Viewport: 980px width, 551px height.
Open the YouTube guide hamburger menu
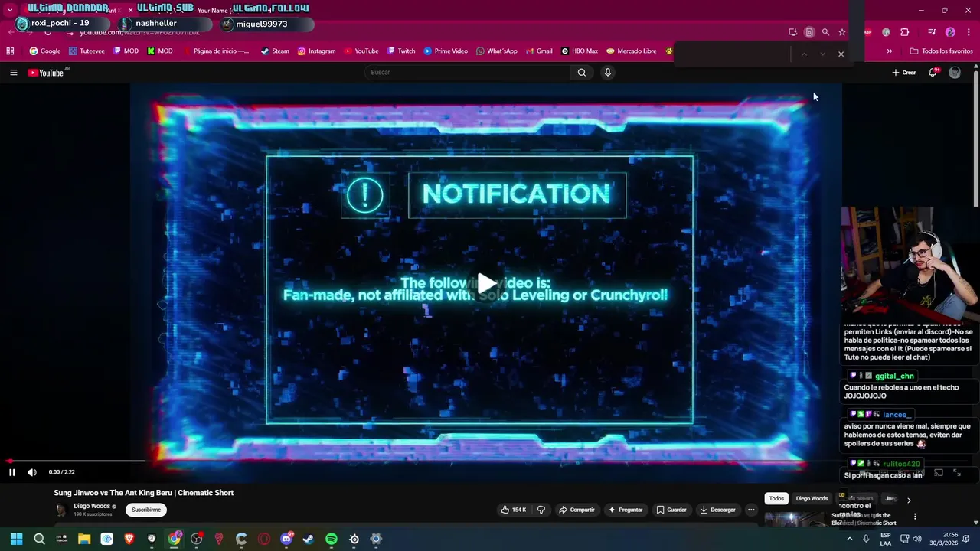tap(13, 73)
